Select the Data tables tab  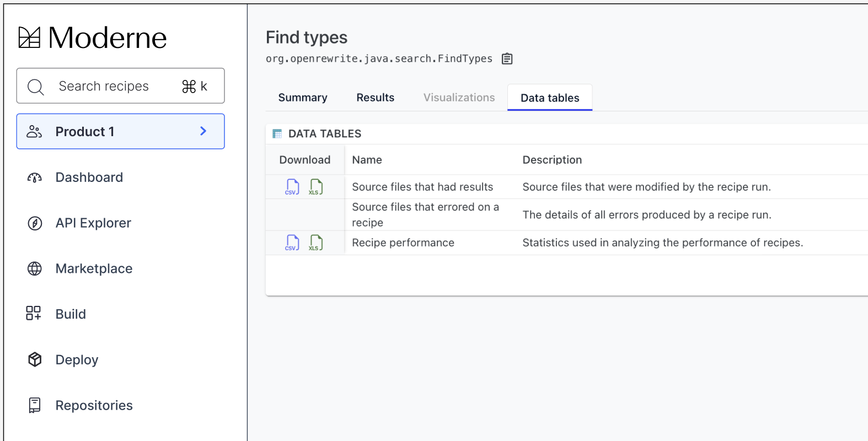coord(550,98)
